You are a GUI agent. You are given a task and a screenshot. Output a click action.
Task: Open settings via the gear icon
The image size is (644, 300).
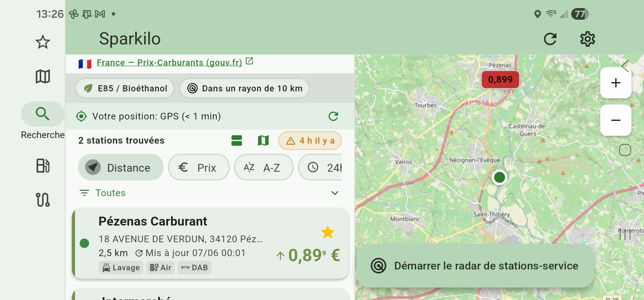[x=587, y=39]
